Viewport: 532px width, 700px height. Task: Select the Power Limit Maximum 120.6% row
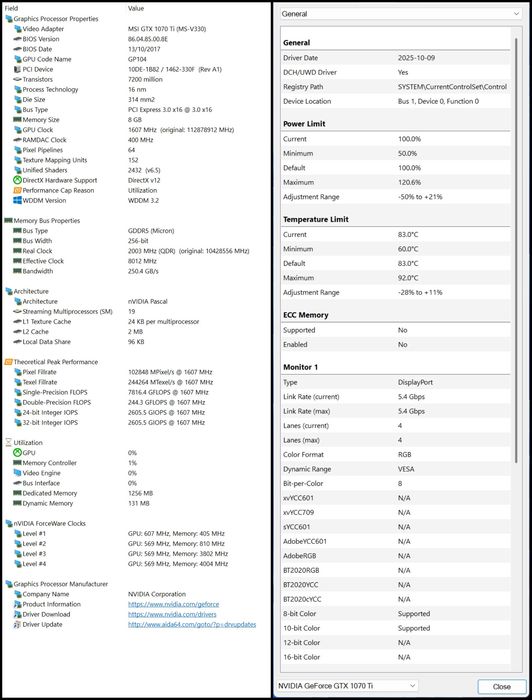pos(396,182)
